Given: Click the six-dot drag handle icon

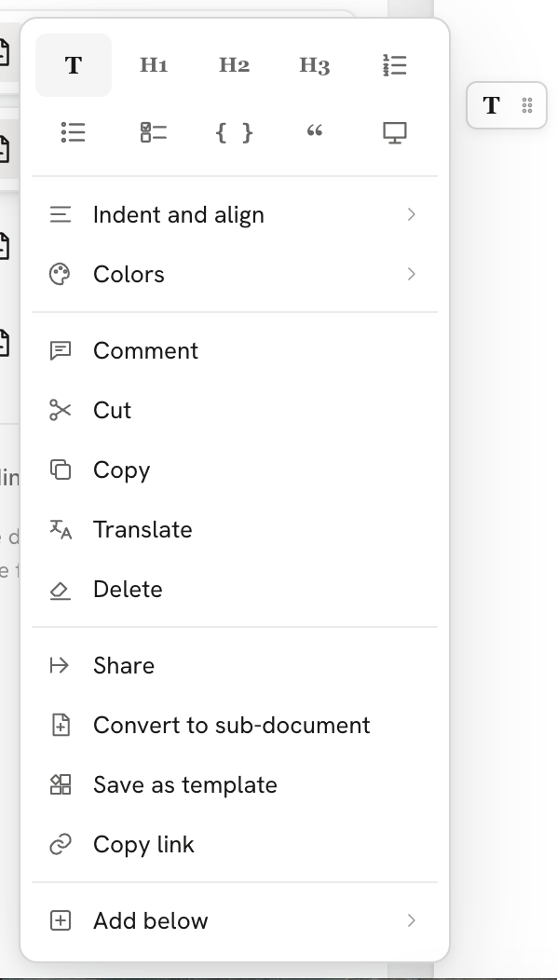Looking at the screenshot, I should click(527, 105).
